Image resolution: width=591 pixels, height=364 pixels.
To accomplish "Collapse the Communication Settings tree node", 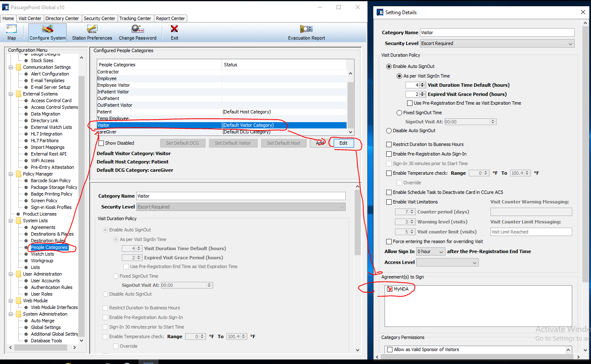I will [x=11, y=67].
